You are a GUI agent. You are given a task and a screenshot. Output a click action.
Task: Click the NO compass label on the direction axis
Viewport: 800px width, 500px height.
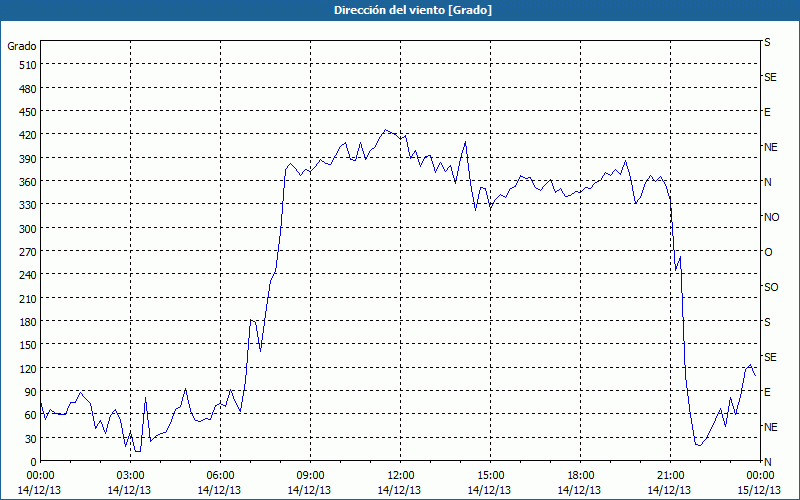[771, 217]
